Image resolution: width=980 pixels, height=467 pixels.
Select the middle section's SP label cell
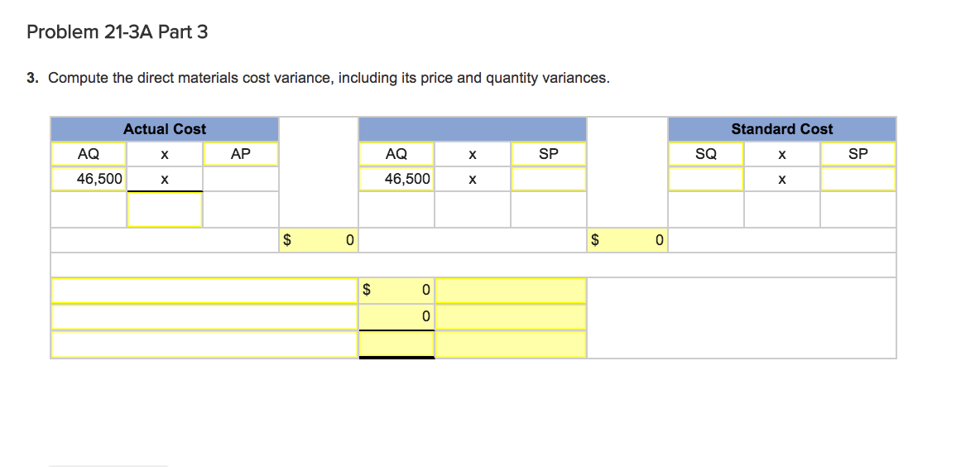point(548,154)
